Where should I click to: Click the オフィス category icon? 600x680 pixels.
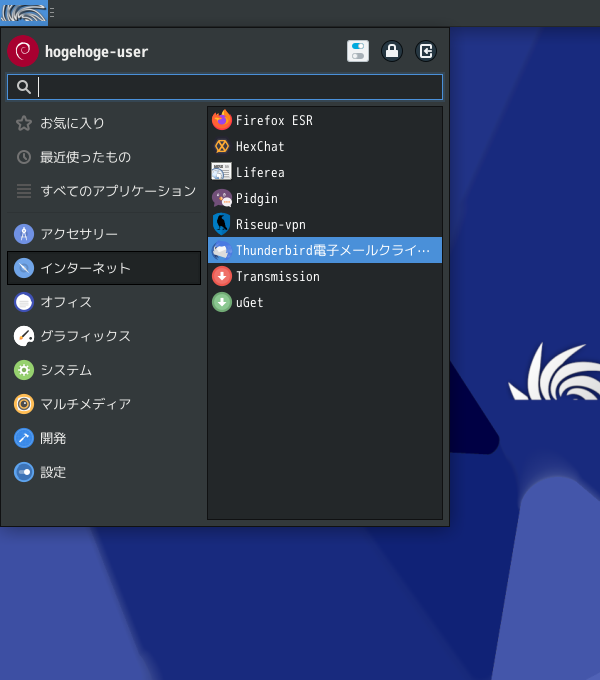coord(24,302)
